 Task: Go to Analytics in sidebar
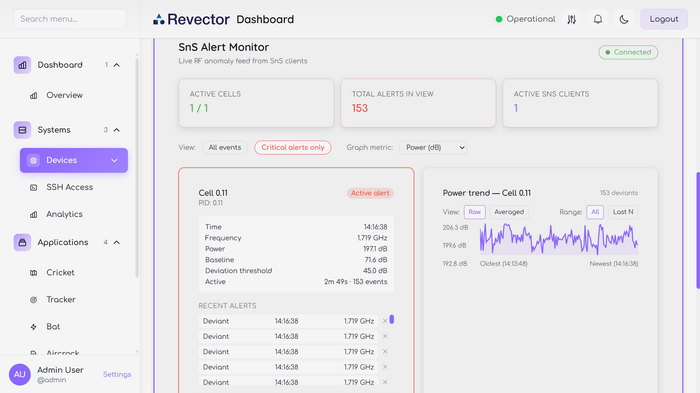[x=64, y=214]
